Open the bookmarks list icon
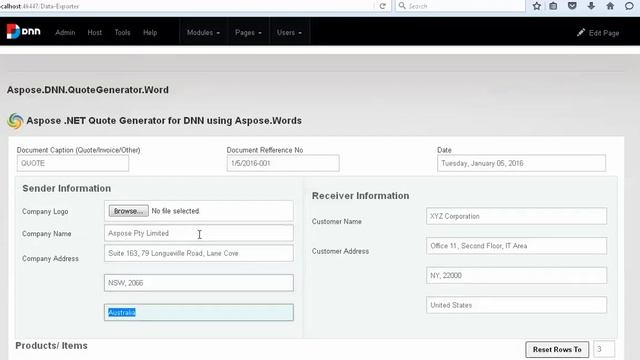 553,6
